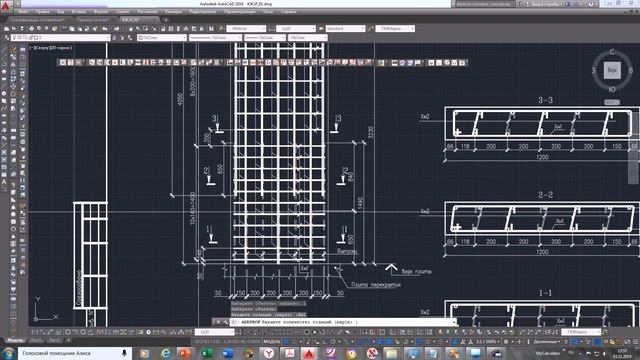640x360 pixels.
Task: Open the lineweight ПоСлою dropdown
Action: click(x=265, y=38)
